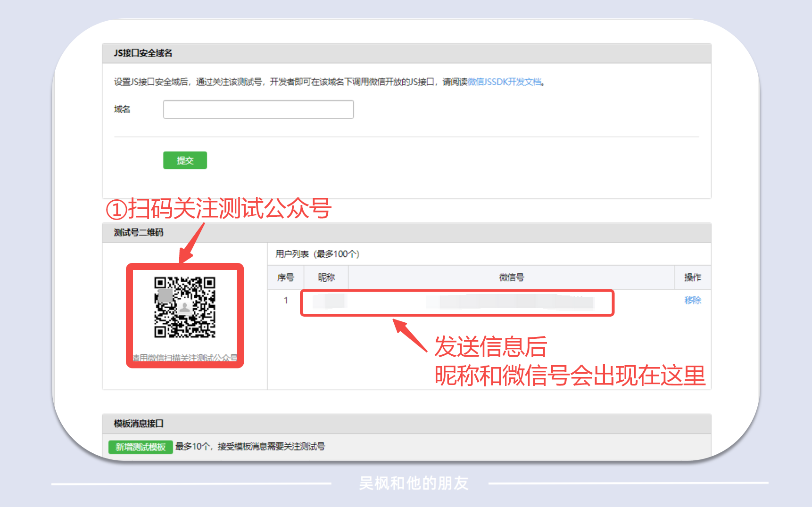Click the 域名 domain input field
Image resolution: width=812 pixels, height=507 pixels.
point(258,109)
